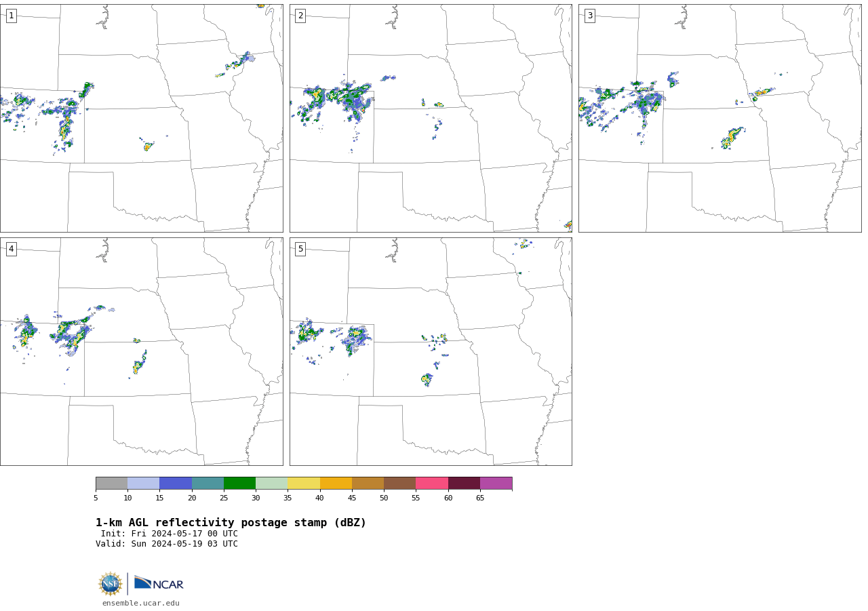Click the ensemble.ucar.edu text
Viewport: 868px width, 611px height.
tap(141, 604)
